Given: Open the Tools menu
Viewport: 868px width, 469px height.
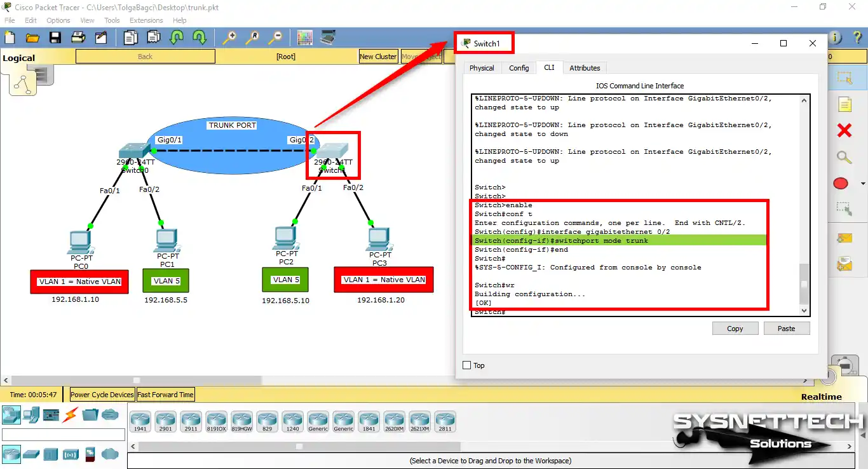Looking at the screenshot, I should click(112, 20).
